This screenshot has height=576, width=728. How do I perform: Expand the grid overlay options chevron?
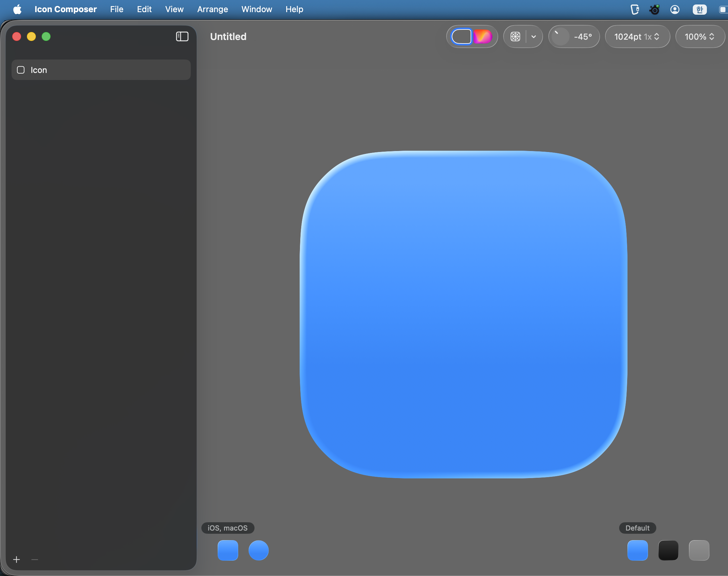[534, 36]
